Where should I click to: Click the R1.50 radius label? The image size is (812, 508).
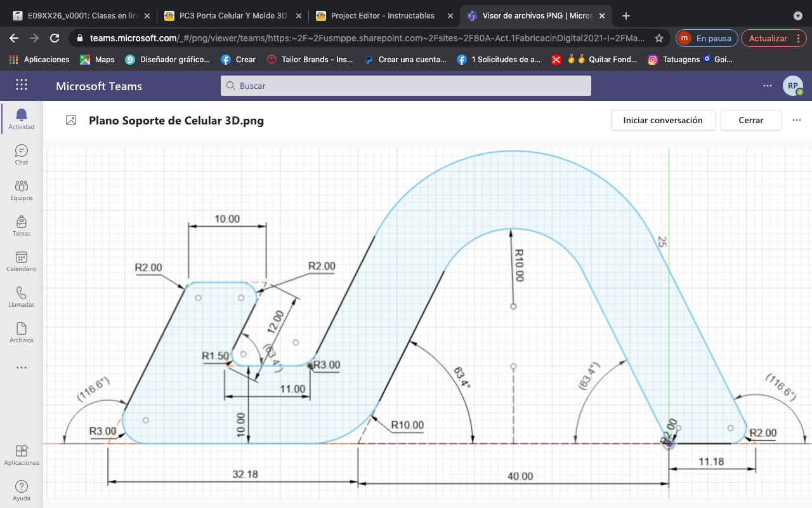click(x=215, y=356)
